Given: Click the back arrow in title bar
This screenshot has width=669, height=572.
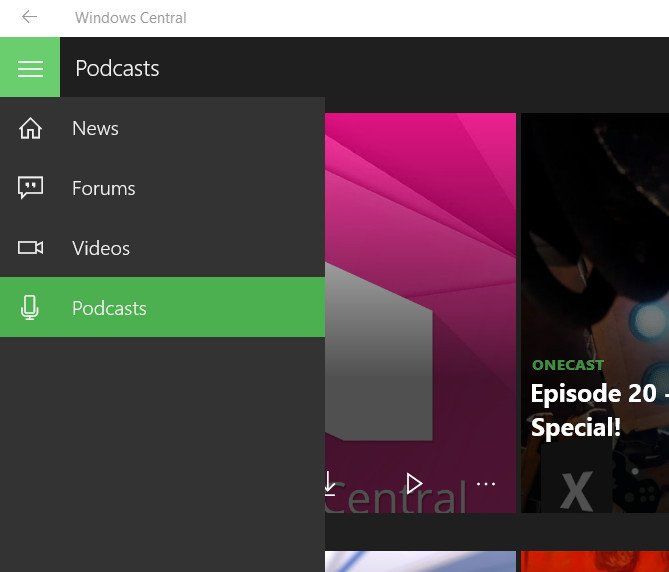Looking at the screenshot, I should point(29,17).
